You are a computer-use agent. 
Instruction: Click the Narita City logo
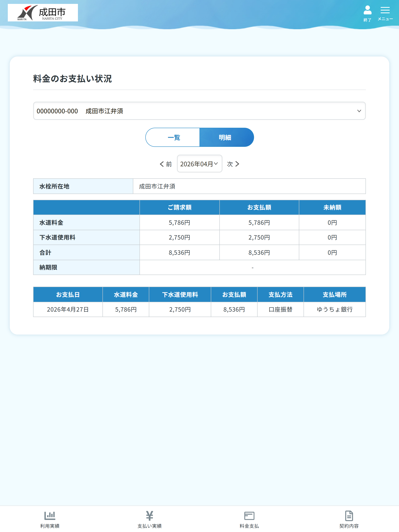pos(43,13)
